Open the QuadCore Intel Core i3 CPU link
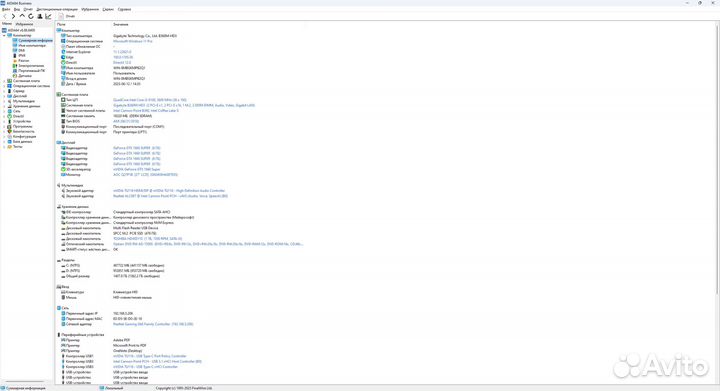The width and height of the screenshot is (720, 391). pyautogui.click(x=150, y=100)
